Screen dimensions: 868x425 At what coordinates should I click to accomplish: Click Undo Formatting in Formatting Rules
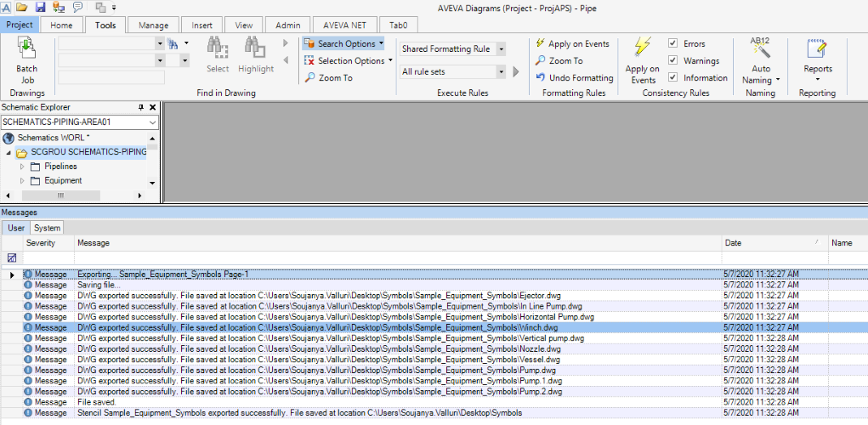tap(574, 77)
